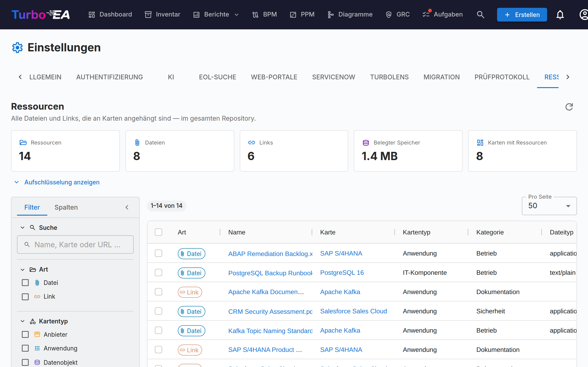Check the Datei filter checkbox

(x=25, y=283)
